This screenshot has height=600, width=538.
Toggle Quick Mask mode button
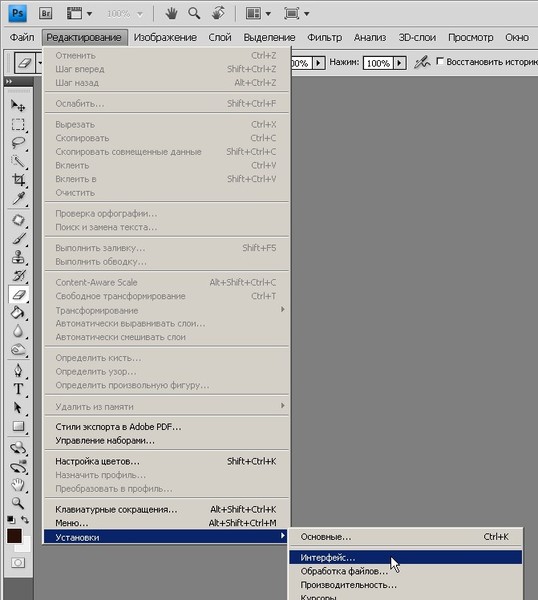18,563
